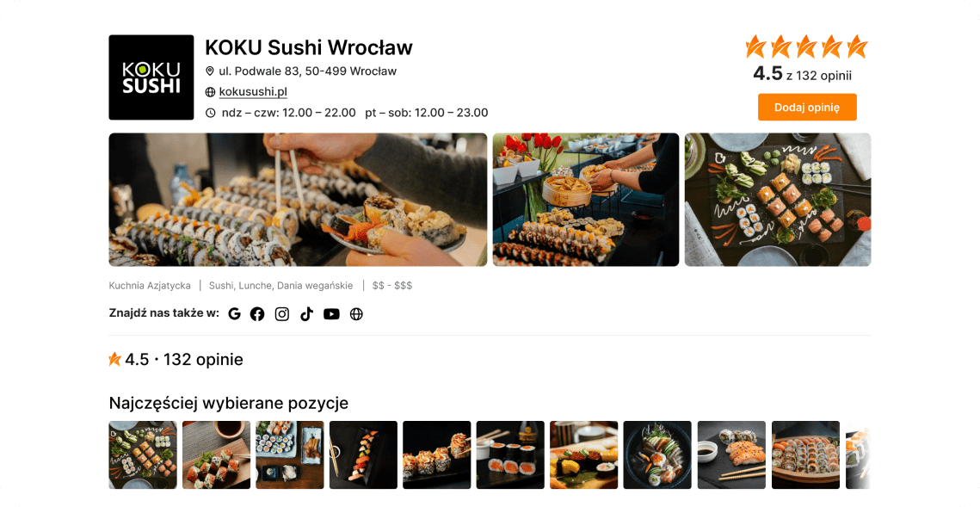Click the partially visible last item thumbnail
This screenshot has height=507, width=980.
pos(858,454)
